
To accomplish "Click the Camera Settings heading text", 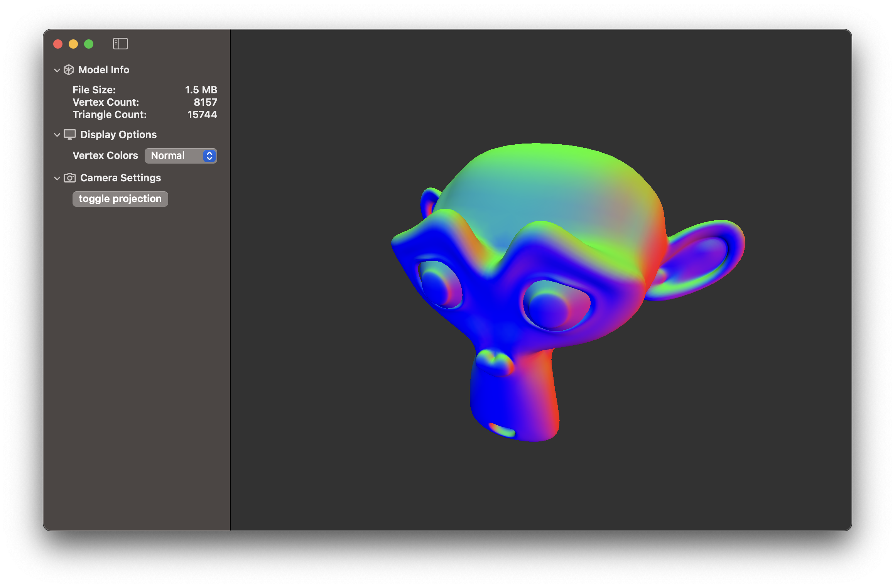I will tap(120, 178).
